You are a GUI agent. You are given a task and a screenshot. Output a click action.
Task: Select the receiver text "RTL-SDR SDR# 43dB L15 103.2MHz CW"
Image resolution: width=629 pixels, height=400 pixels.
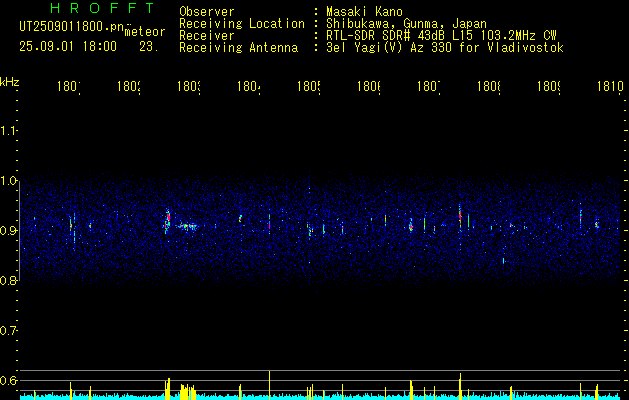441,36
